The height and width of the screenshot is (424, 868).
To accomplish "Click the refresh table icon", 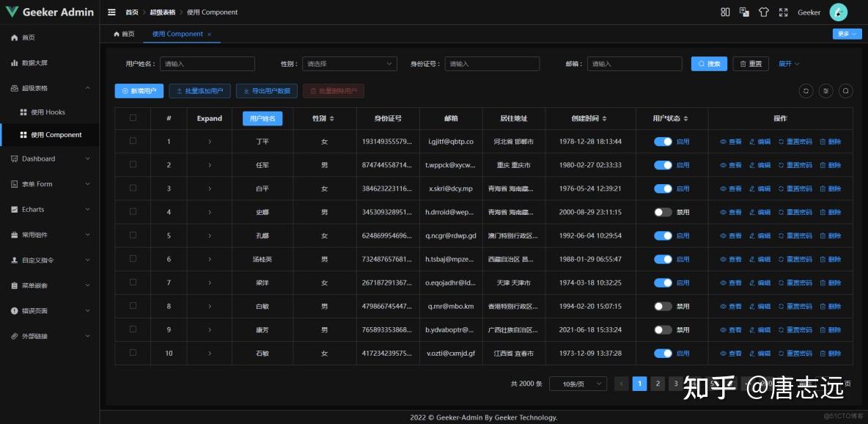I will click(806, 91).
